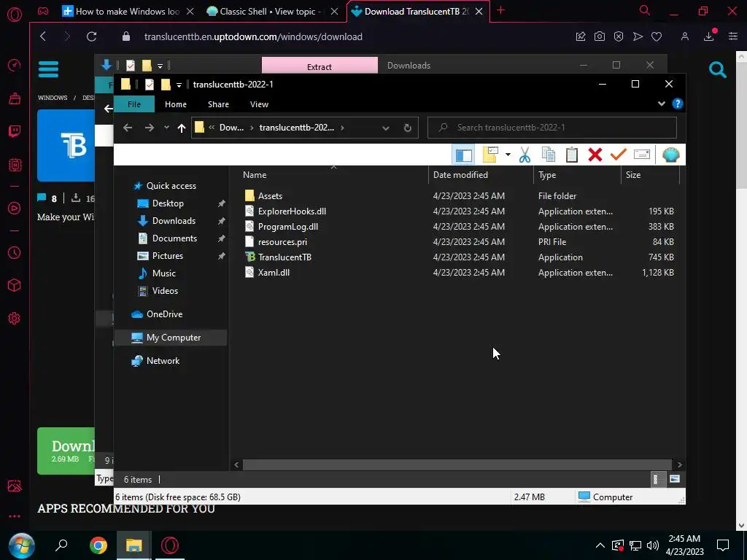The image size is (747, 560).
Task: Click the horizontal scrollbar in file list
Action: [x=457, y=464]
